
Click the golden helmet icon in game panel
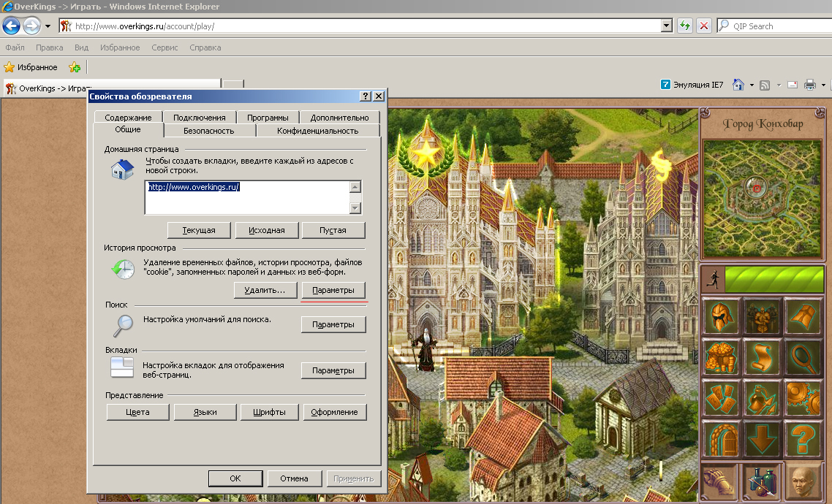(721, 316)
